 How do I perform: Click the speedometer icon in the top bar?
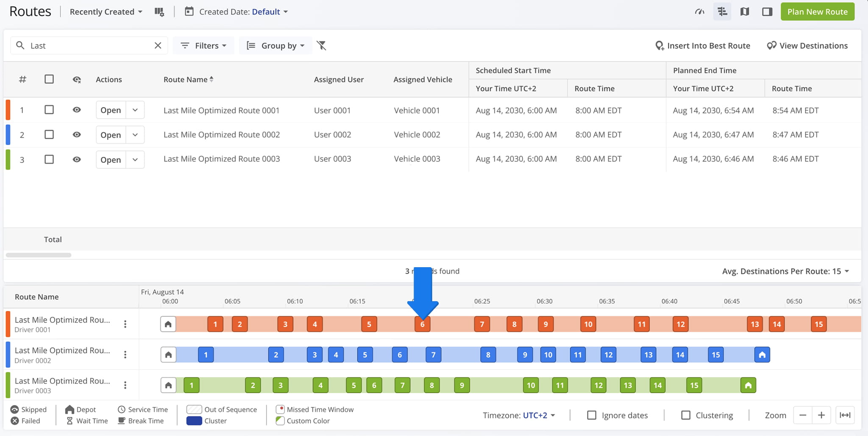[x=699, y=12]
